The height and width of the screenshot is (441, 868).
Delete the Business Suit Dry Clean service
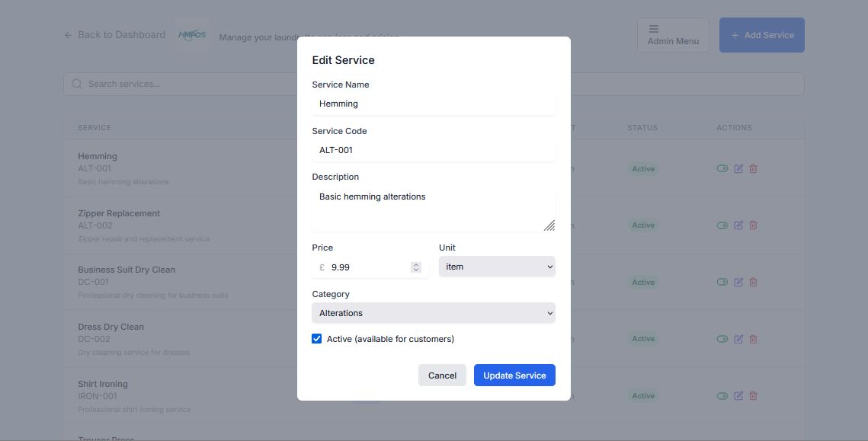click(x=753, y=282)
